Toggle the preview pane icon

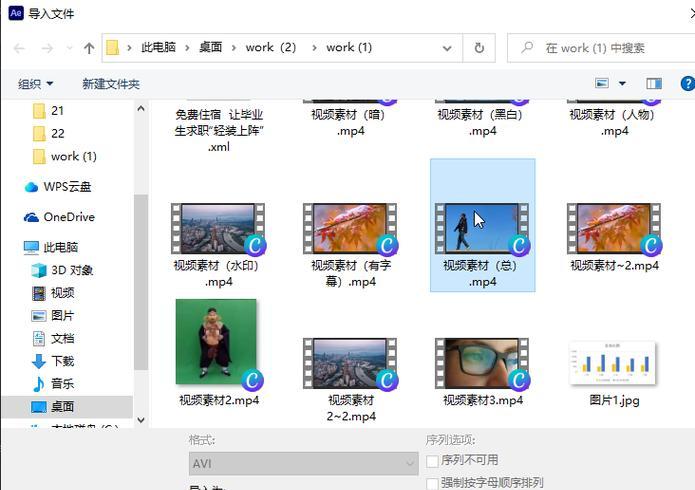[654, 83]
